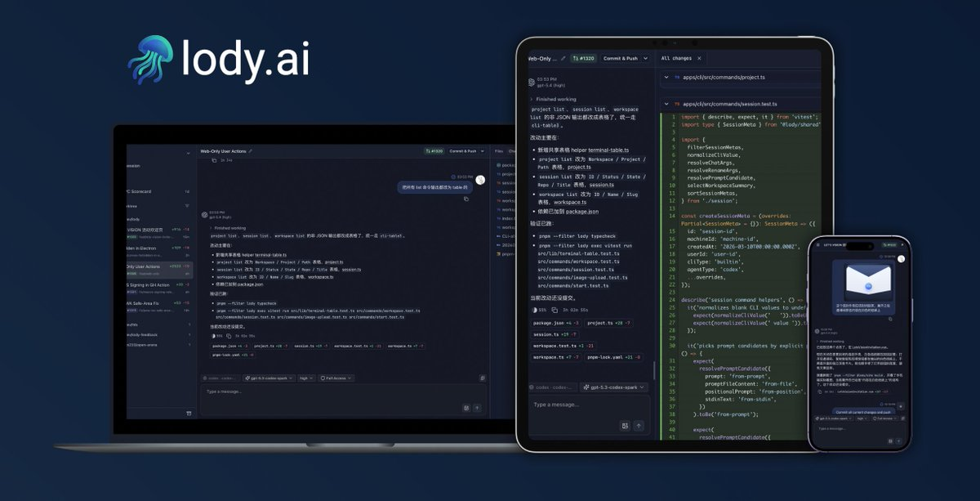Image resolution: width=980 pixels, height=501 pixels.
Task: Collapse apps/cli/src/commands/project.ts diff on tablet
Action: click(x=666, y=78)
